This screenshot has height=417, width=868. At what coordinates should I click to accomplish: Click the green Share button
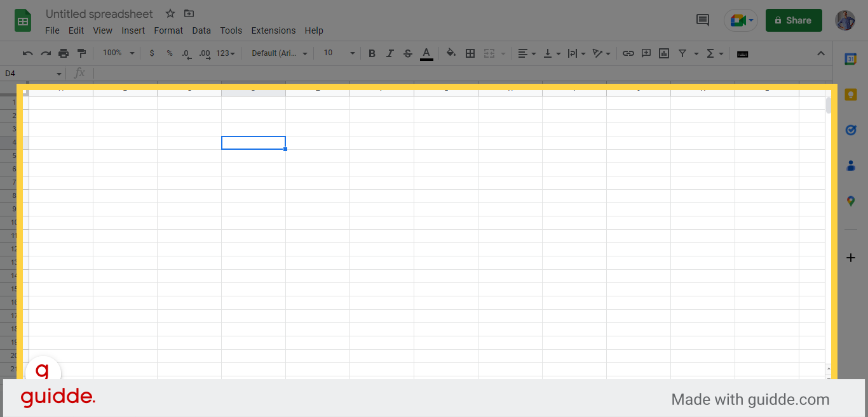(x=794, y=20)
